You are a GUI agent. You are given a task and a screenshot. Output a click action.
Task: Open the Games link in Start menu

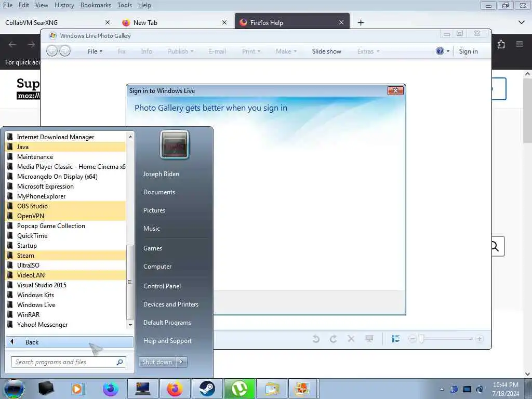[x=153, y=248]
